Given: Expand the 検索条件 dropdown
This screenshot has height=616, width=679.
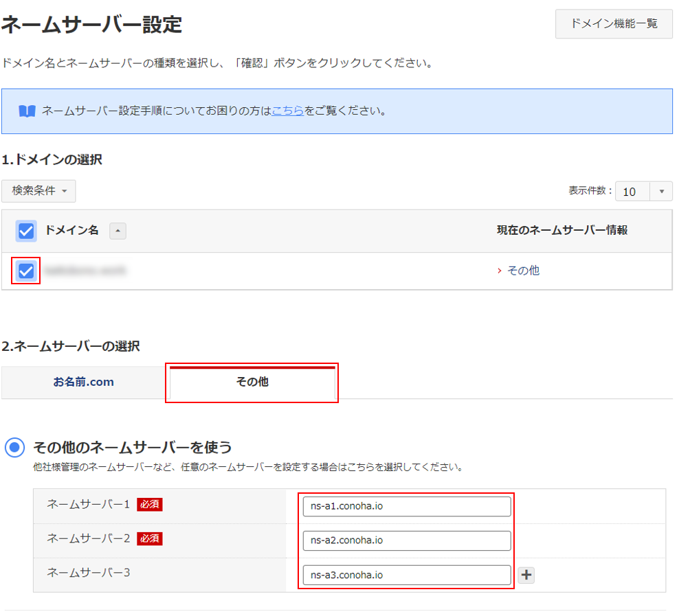Looking at the screenshot, I should point(38,191).
